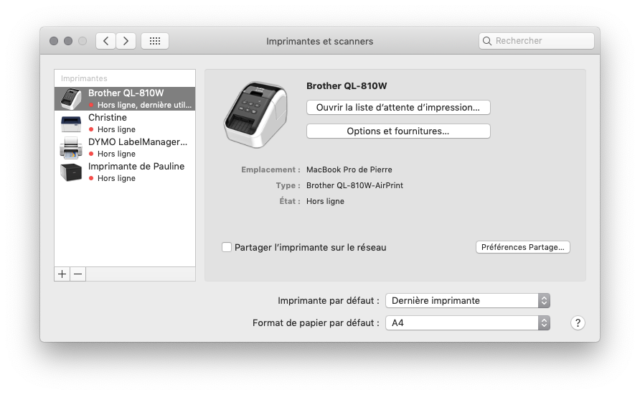The image size is (640, 395).
Task: Open Ouvrir la liste d'attente d'impression
Action: 398,107
